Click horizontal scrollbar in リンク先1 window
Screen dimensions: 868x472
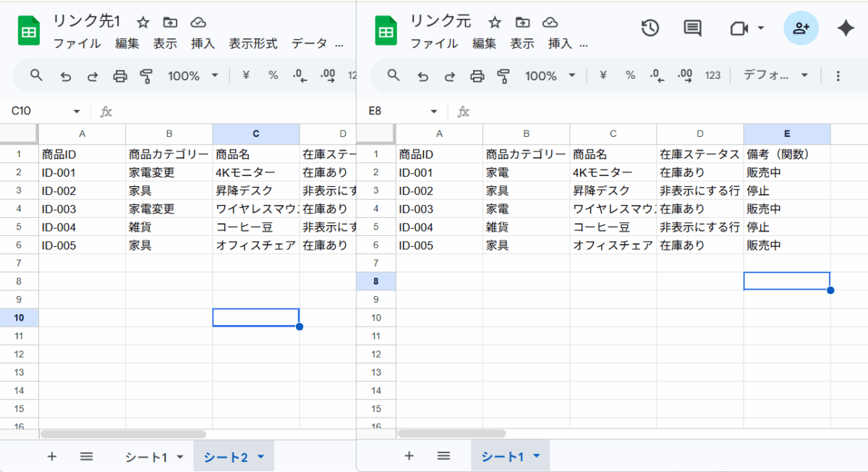coord(123,434)
